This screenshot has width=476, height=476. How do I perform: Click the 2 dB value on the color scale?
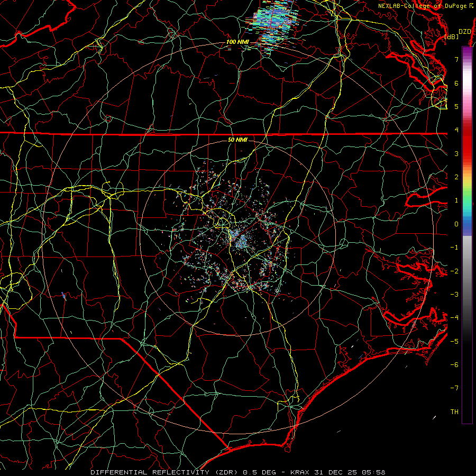point(456,177)
